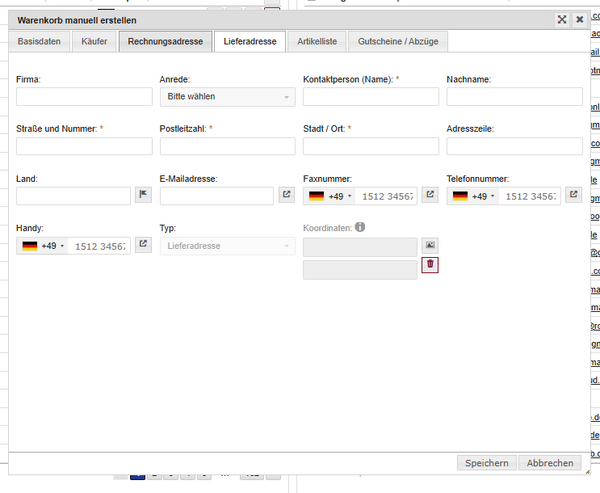The image size is (600, 493).
Task: Open Typ dropdown showing Lieferadresse
Action: pos(228,246)
